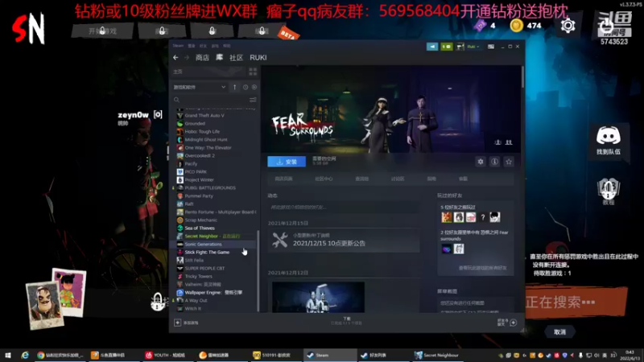Open advanced library filter options icon
Viewport: 644px width, 362px height.
click(253, 100)
